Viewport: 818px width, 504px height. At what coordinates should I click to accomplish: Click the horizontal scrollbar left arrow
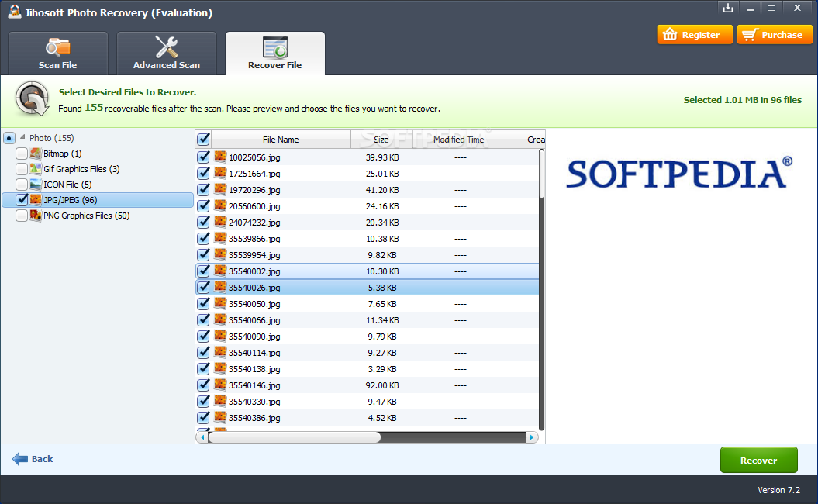coord(202,437)
